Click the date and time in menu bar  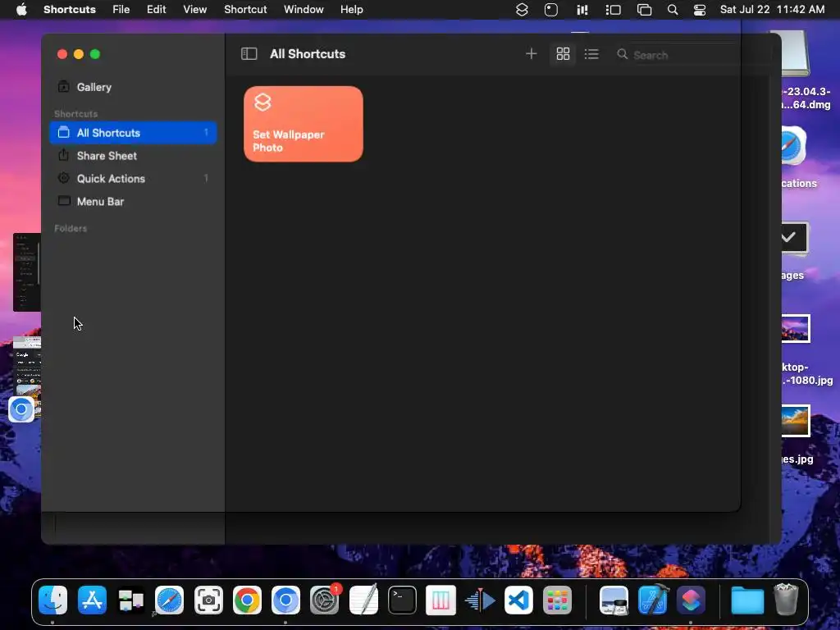click(x=772, y=9)
